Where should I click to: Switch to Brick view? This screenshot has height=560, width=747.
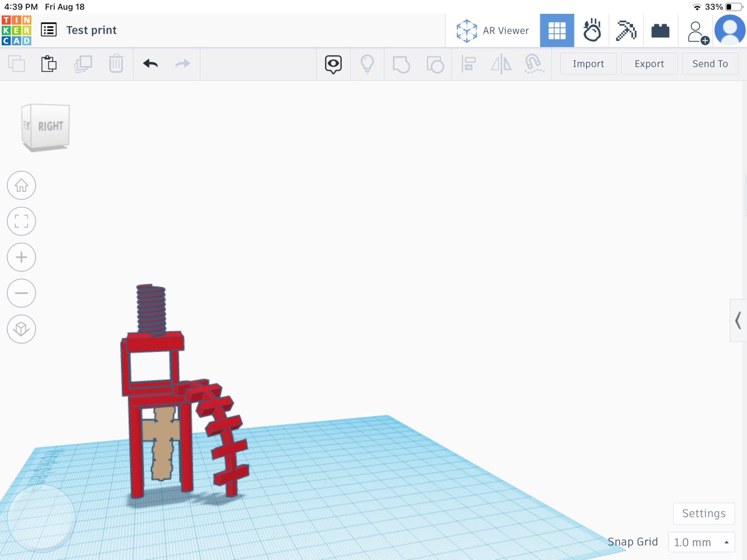pos(661,30)
